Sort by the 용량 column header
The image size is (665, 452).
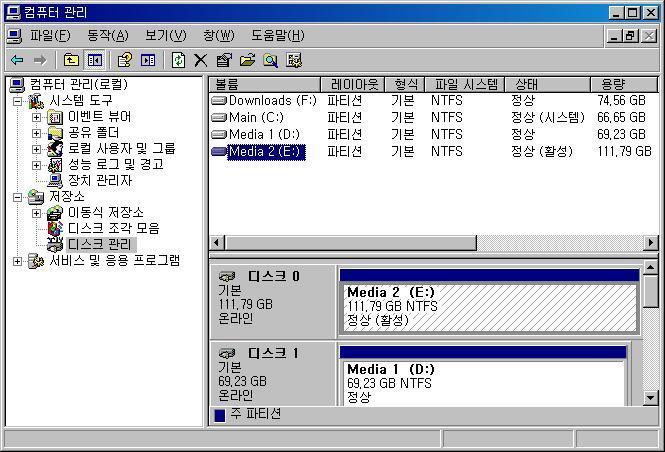624,84
